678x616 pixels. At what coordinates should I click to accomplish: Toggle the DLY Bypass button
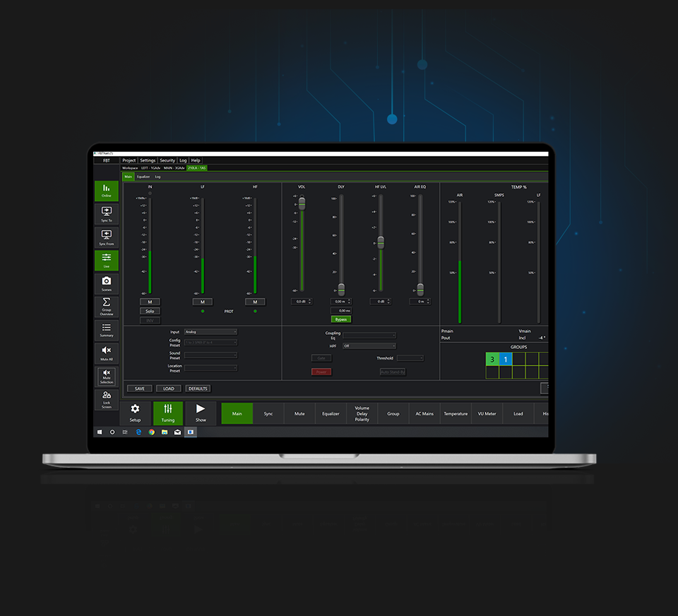341,319
